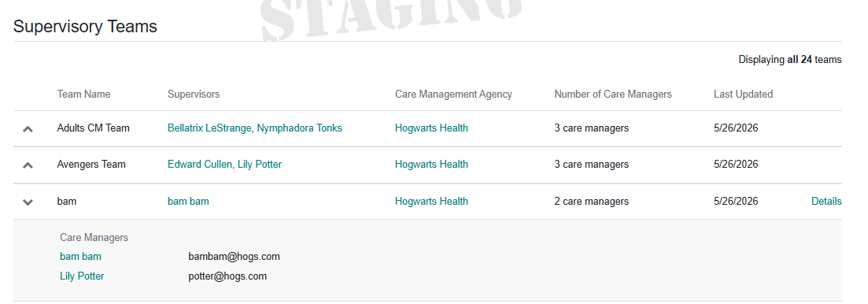
Task: Click the Supervisors column header
Action: pos(194,95)
